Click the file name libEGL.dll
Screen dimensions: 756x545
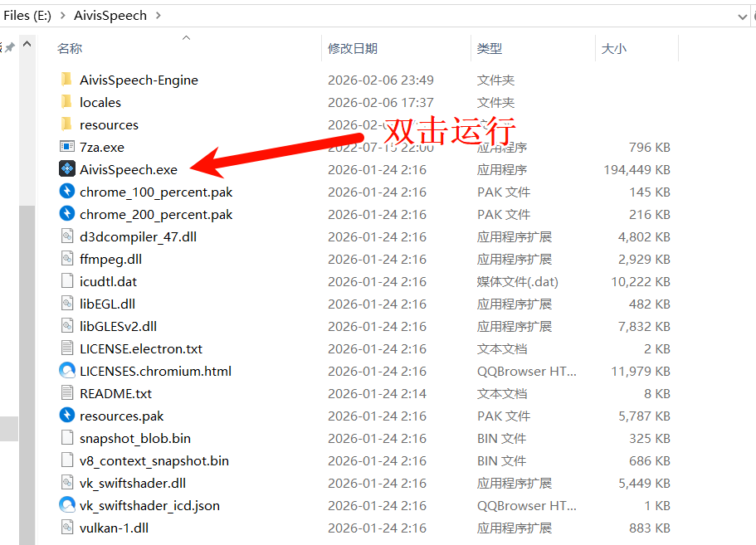pos(107,304)
